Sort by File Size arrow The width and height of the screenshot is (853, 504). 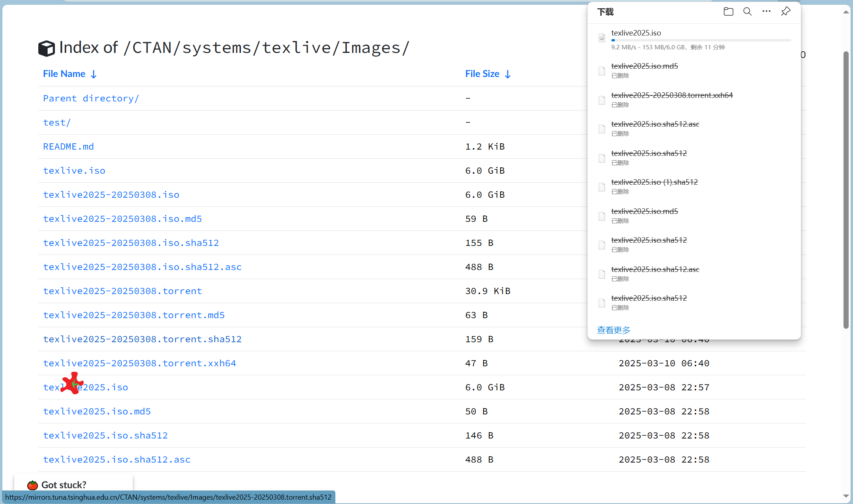pyautogui.click(x=508, y=74)
